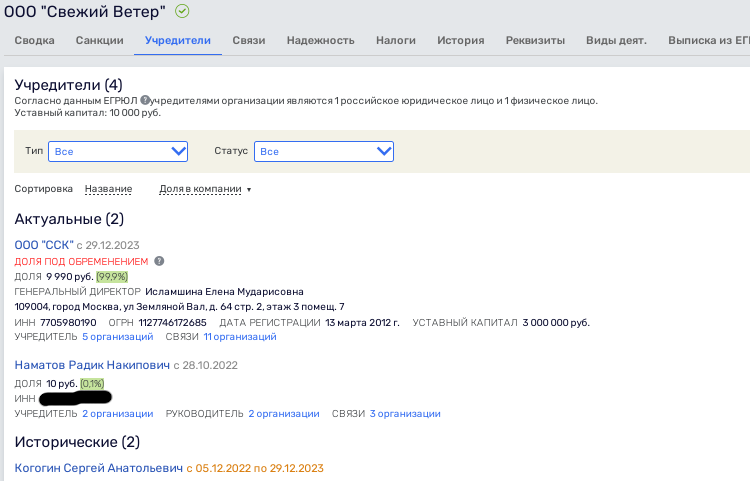The width and height of the screenshot is (750, 481).
Task: Open Наматов's РУКОВОДИТЕЛЬ 2 организации link
Action: click(x=284, y=414)
